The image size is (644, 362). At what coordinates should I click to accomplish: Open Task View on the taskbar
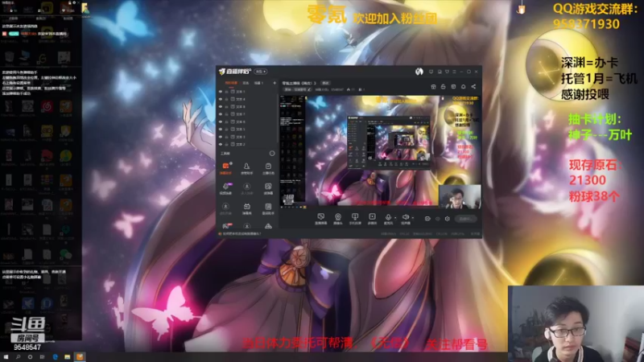[x=42, y=357]
